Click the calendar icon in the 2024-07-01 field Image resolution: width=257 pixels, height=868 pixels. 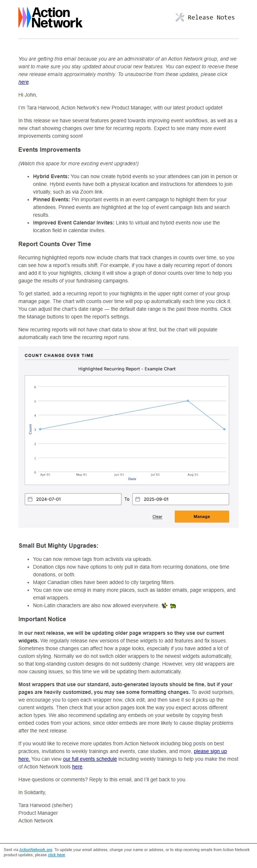point(30,499)
